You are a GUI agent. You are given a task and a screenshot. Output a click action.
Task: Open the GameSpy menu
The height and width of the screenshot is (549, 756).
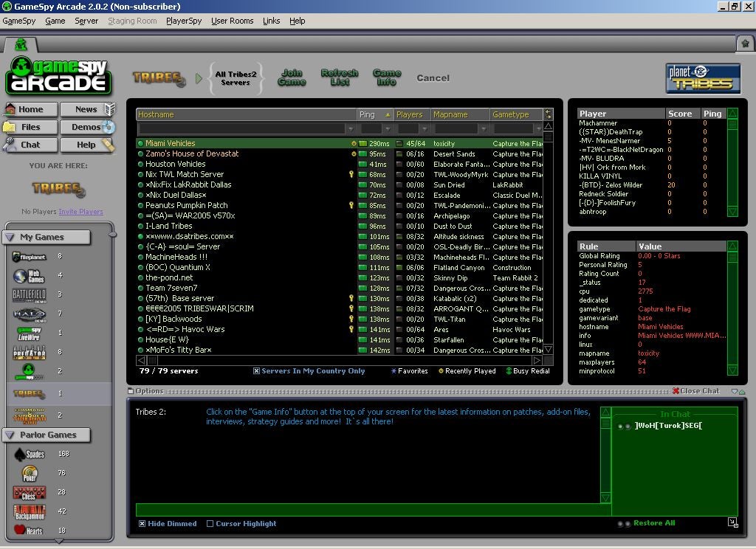(19, 21)
